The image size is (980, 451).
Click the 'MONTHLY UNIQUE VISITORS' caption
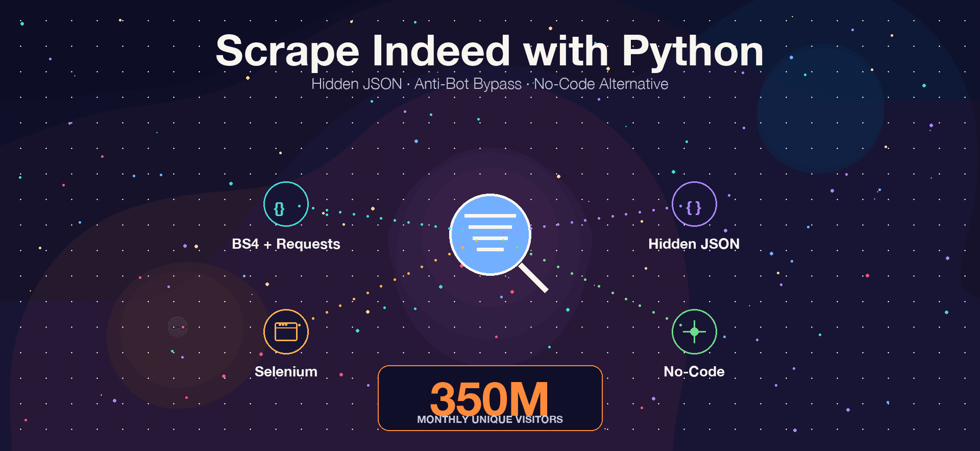490,419
